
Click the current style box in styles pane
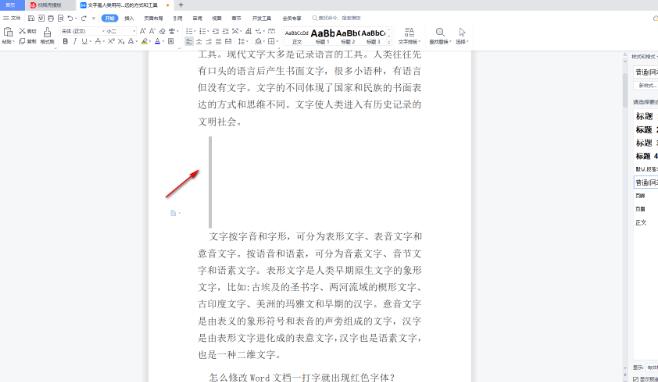point(645,72)
